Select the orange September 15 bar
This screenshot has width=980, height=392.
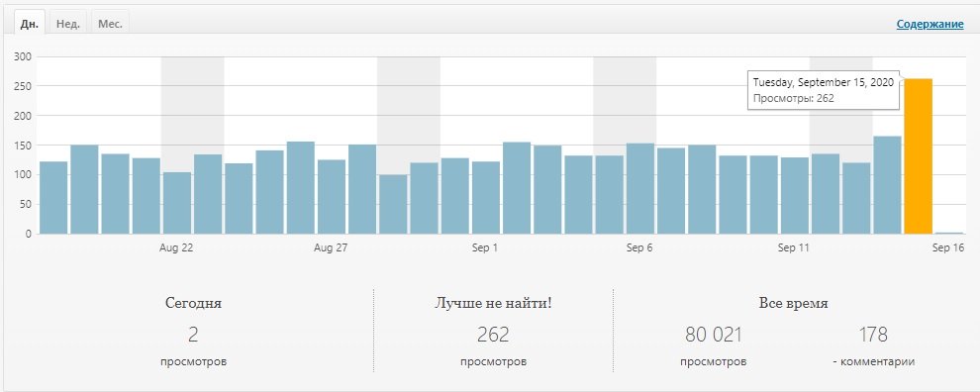[918, 156]
